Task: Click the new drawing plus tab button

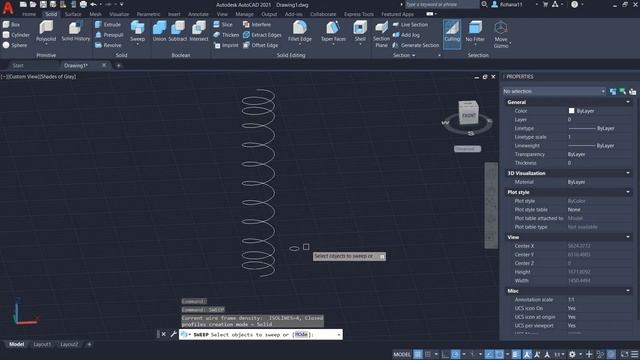Action: 119,65
